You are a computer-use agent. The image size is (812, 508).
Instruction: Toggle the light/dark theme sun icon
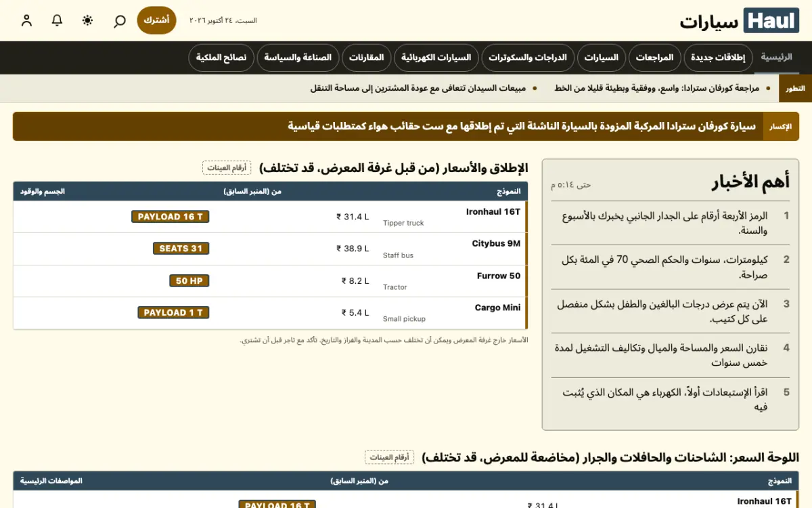point(88,20)
